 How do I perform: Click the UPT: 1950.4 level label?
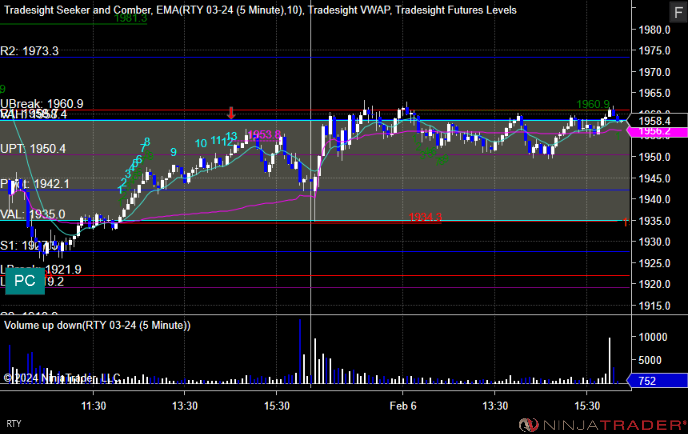coord(33,149)
